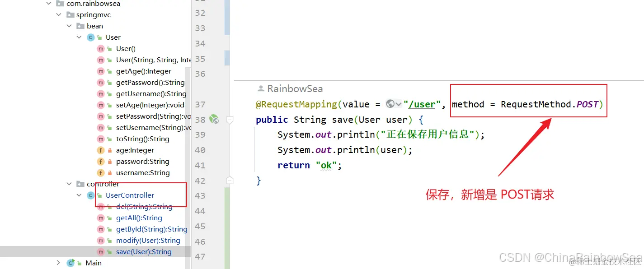The image size is (644, 269).
Task: Click the web endpoint gutter icon on line 38
Action: (x=214, y=120)
